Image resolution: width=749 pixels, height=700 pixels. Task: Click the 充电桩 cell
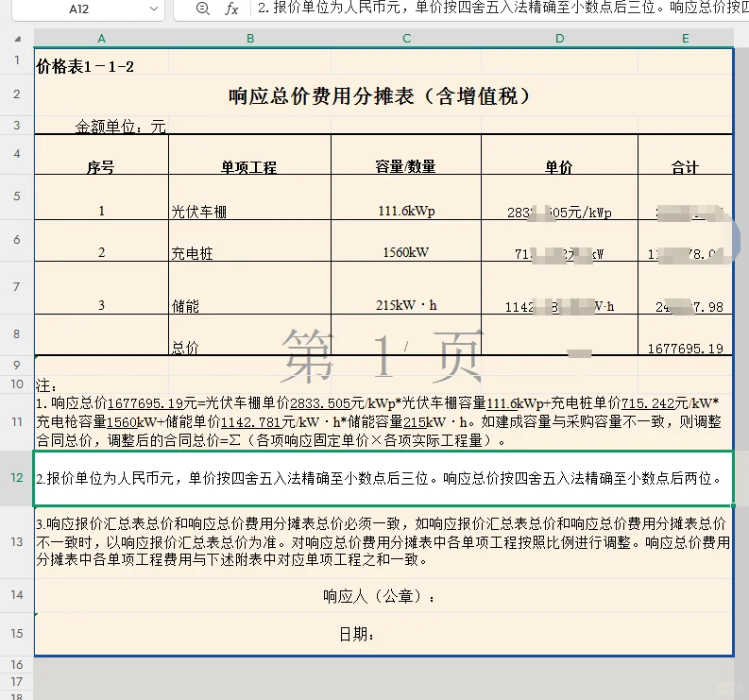[x=249, y=241]
